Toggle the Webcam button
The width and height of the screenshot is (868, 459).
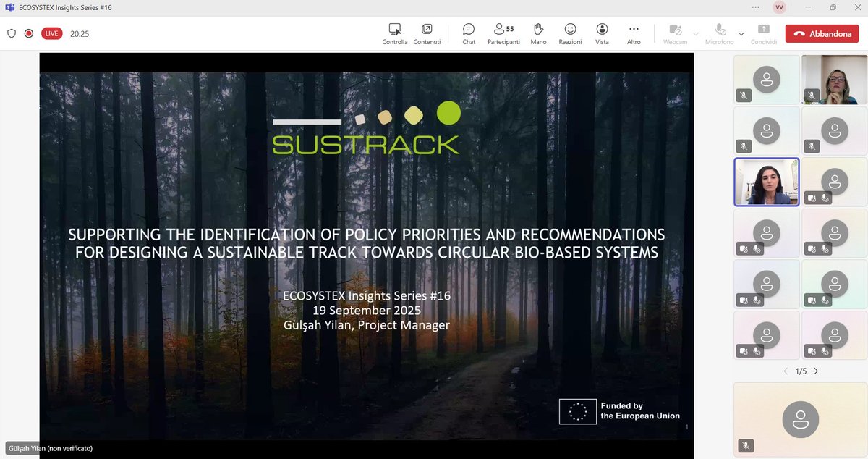click(x=676, y=33)
